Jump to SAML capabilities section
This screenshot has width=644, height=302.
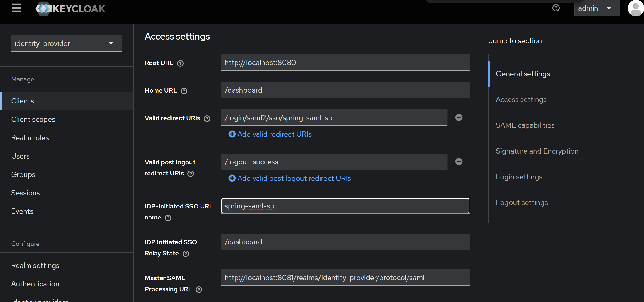[x=525, y=125]
